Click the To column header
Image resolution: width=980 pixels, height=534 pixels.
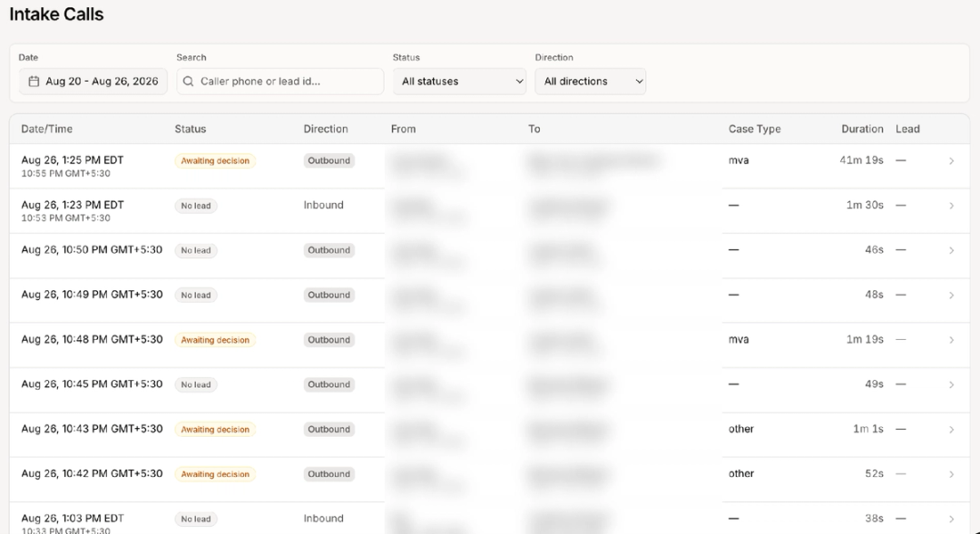(x=534, y=129)
